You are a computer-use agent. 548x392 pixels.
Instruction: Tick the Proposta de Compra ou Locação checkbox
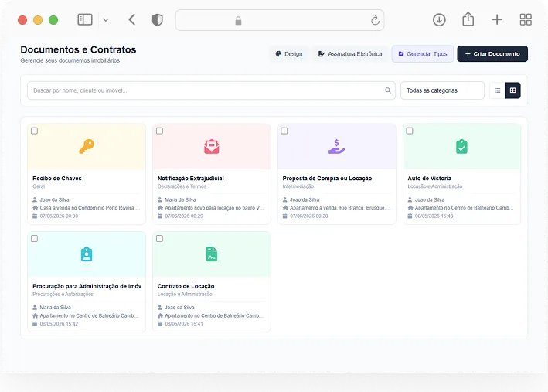(x=284, y=131)
